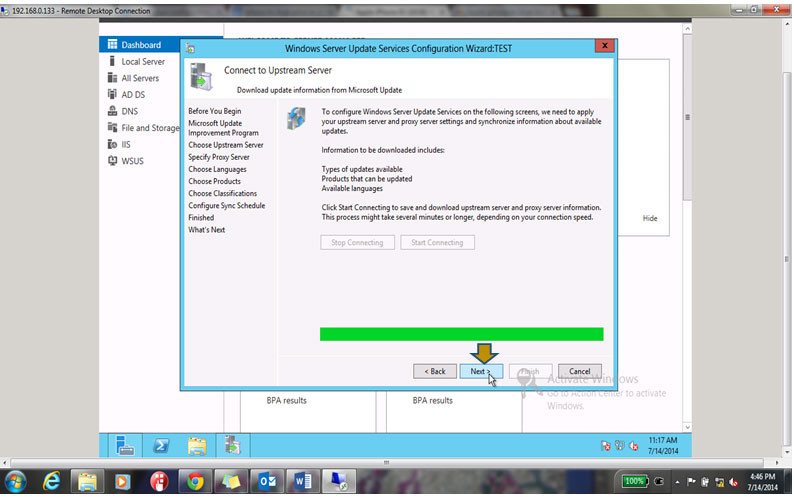Click the Next button
The width and height of the screenshot is (794, 497).
coord(481,371)
